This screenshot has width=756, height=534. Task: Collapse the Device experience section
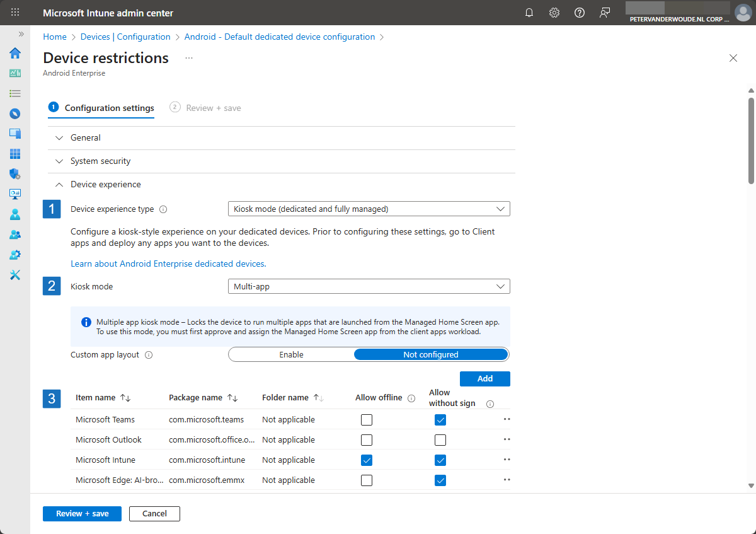[x=282, y=184]
